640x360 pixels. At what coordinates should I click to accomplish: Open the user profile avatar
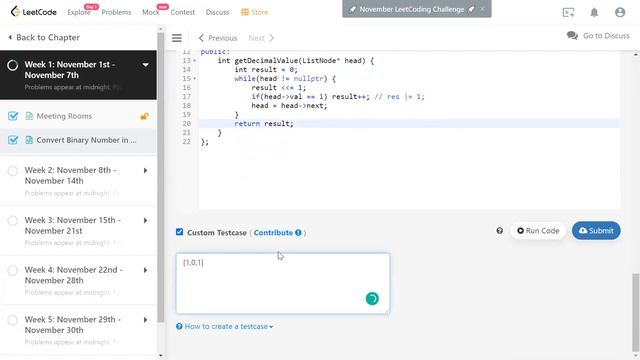620,13
